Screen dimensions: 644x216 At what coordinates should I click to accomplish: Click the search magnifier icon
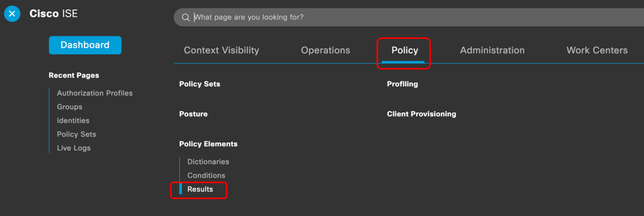tap(186, 17)
